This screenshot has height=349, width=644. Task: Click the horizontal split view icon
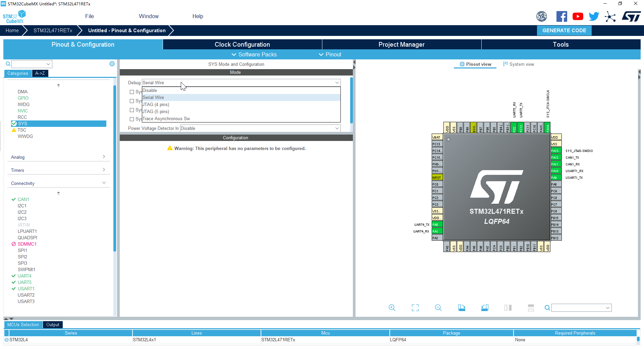pos(531,308)
